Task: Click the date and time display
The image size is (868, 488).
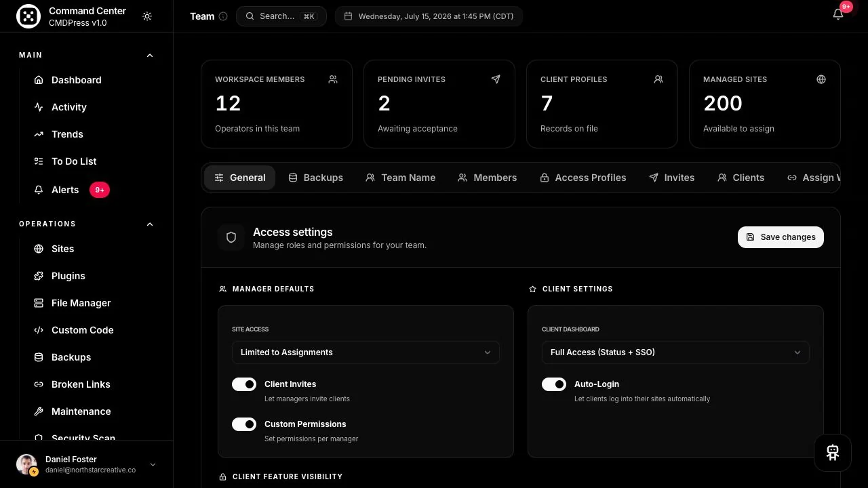Action: (x=429, y=16)
